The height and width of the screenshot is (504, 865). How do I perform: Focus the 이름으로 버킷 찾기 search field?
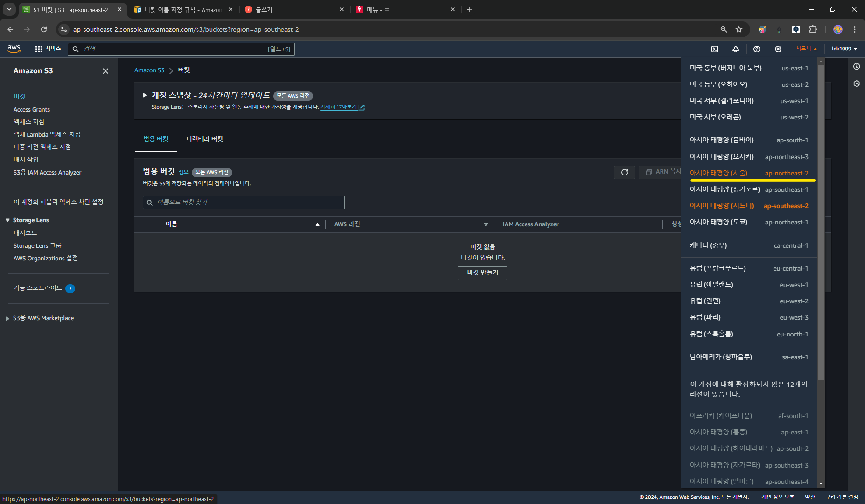(243, 203)
